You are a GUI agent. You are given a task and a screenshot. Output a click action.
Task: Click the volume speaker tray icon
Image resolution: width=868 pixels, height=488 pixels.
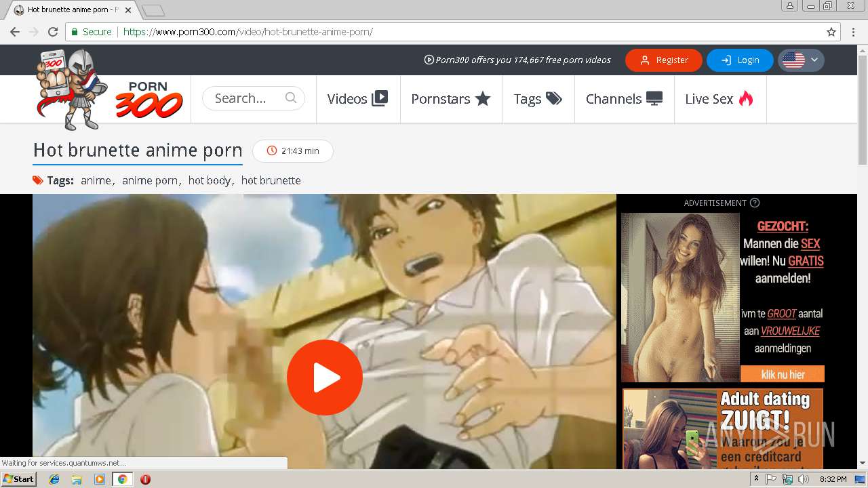pyautogui.click(x=804, y=479)
